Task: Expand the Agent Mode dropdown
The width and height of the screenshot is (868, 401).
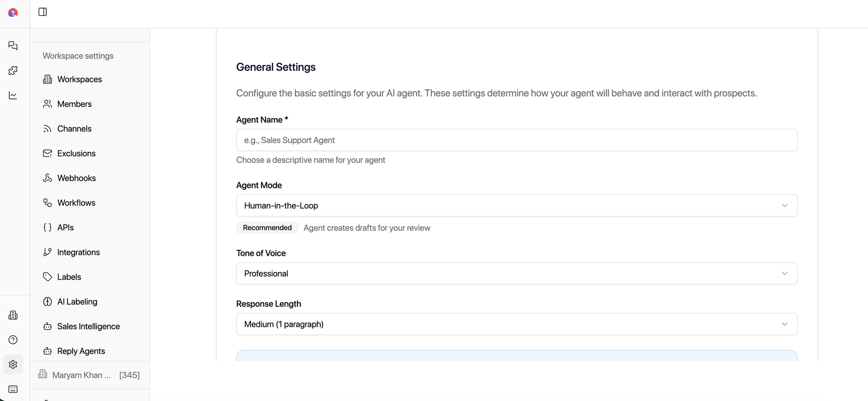Action: click(x=516, y=205)
